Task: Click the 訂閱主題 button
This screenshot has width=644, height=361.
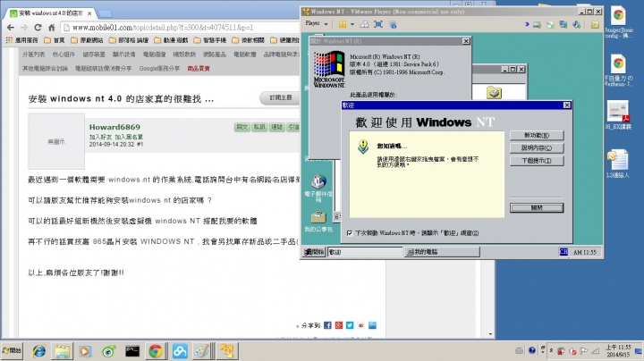Action: [280, 97]
